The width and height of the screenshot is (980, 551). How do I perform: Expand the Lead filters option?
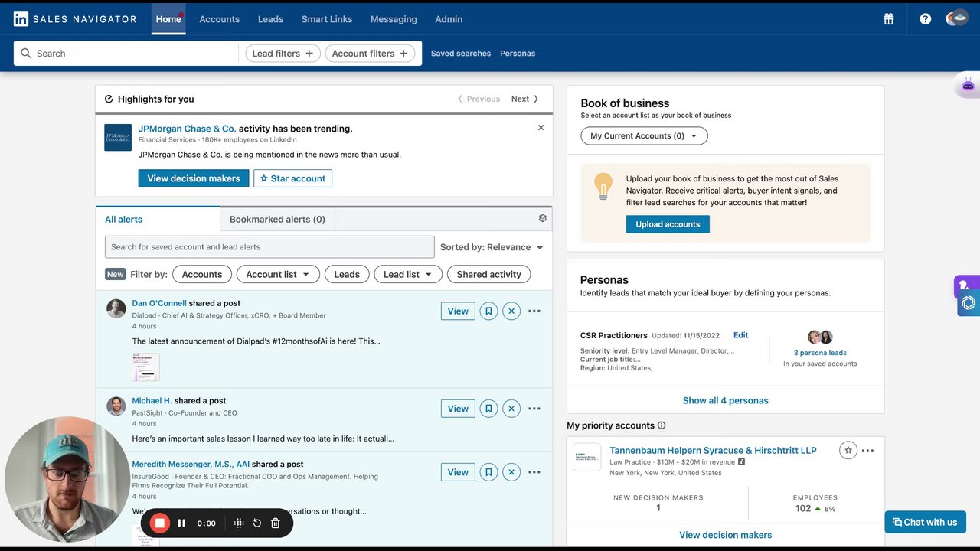[x=283, y=54]
